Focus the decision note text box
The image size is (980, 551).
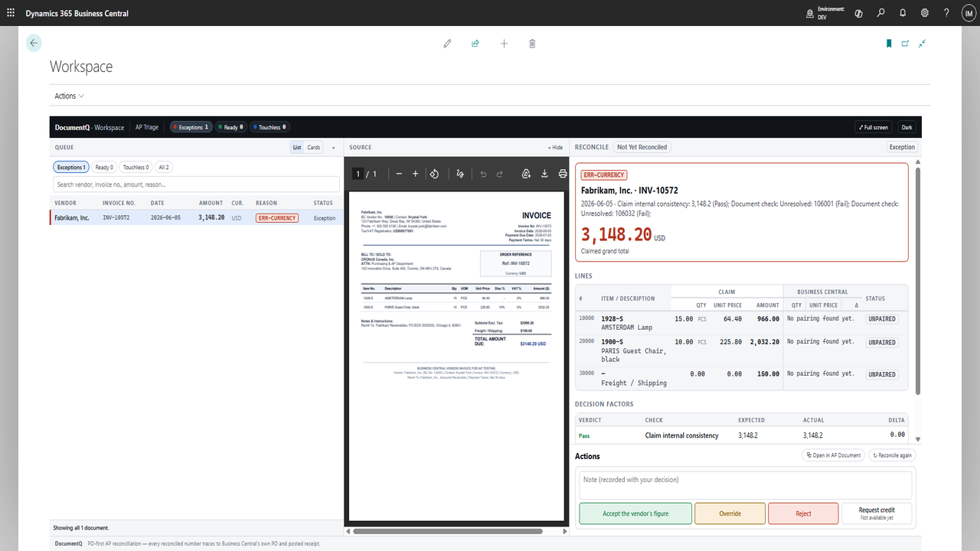tap(745, 485)
